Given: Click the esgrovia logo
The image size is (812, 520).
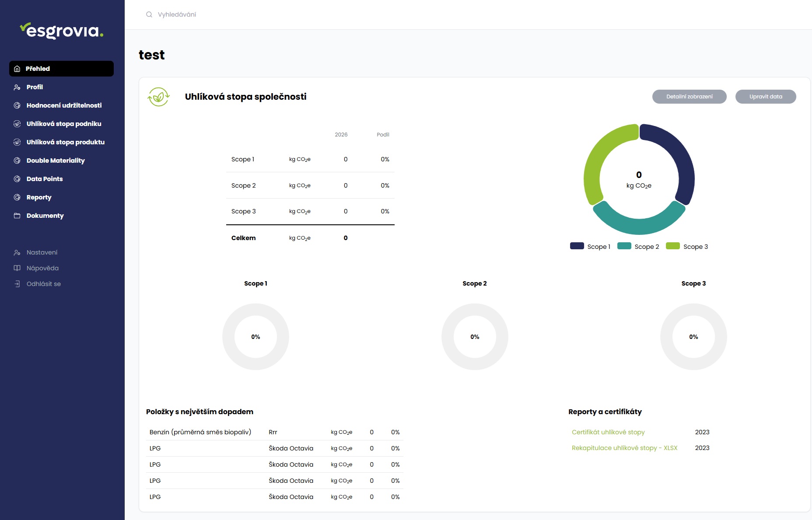Looking at the screenshot, I should click(62, 31).
